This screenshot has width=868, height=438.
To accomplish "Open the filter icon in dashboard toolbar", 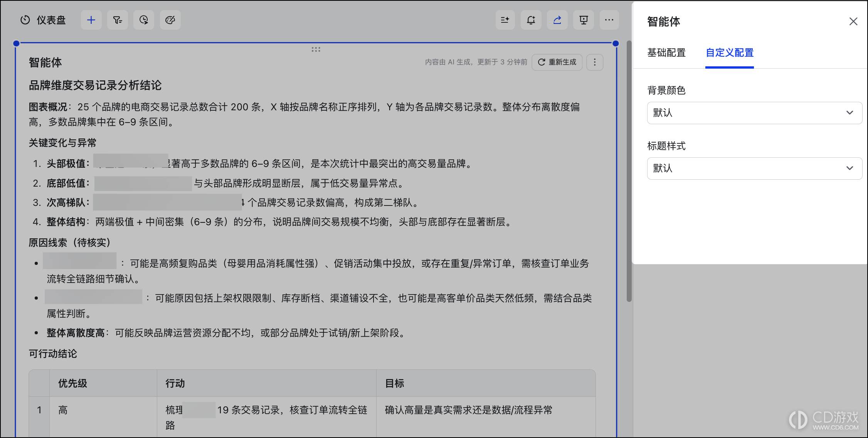I will pos(118,20).
